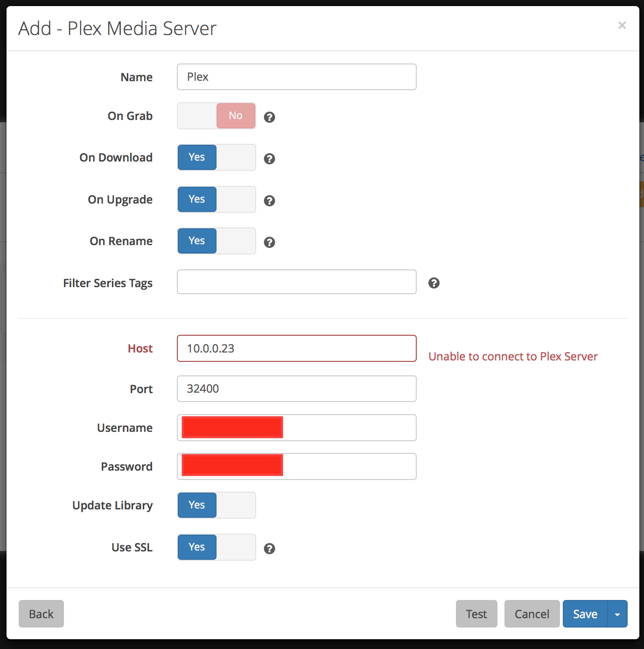Close the Add Plex Media Server dialog
Image resolution: width=644 pixels, height=649 pixels.
point(622,25)
